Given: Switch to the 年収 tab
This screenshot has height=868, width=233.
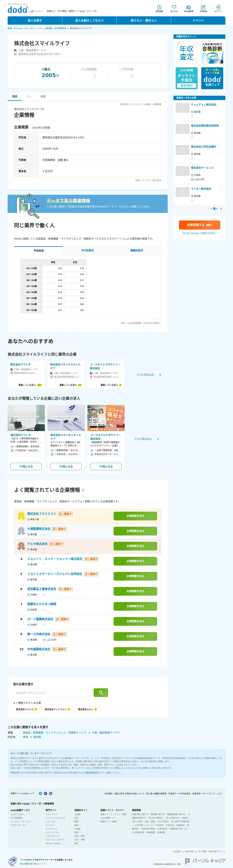Looking at the screenshot, I should (x=43, y=97).
